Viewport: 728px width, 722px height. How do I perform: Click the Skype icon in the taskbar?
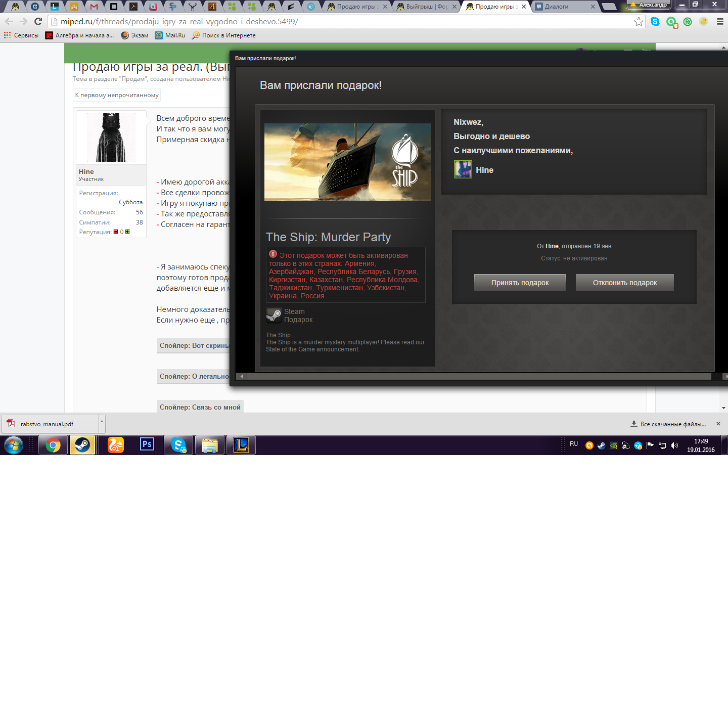178,445
